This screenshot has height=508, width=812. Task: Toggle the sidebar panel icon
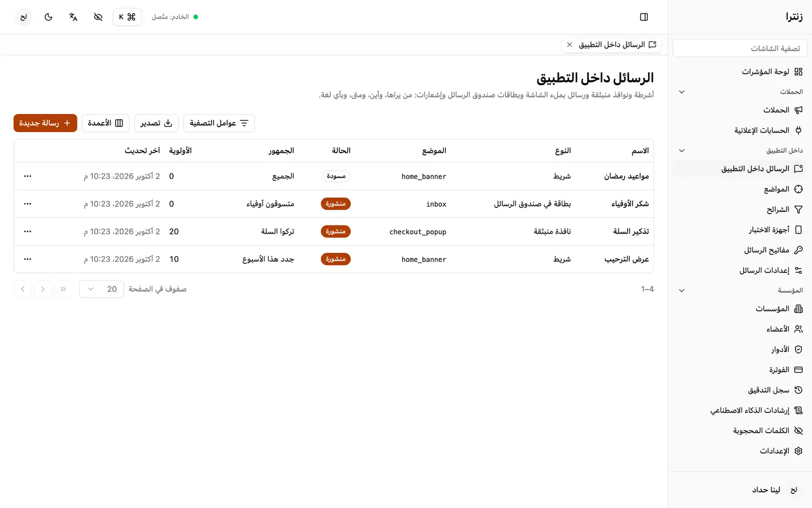click(x=644, y=17)
